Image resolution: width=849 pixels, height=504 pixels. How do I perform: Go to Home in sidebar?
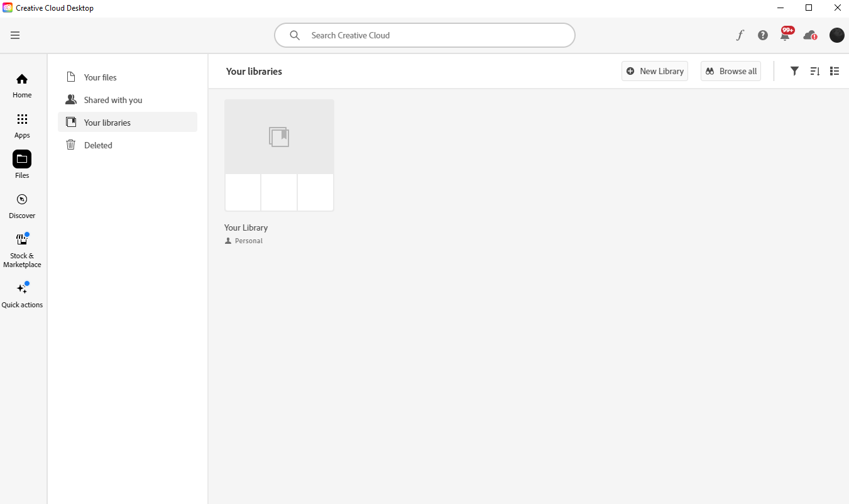coord(22,85)
